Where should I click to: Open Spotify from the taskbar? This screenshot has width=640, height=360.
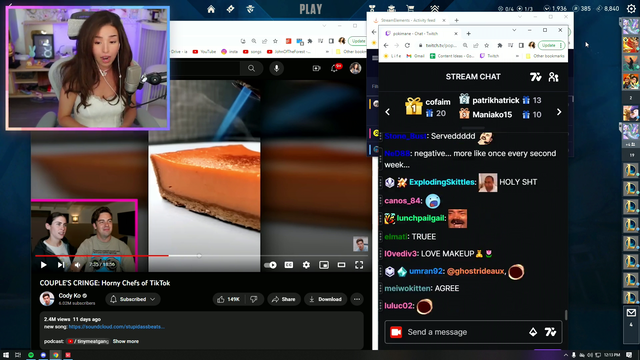[31, 355]
